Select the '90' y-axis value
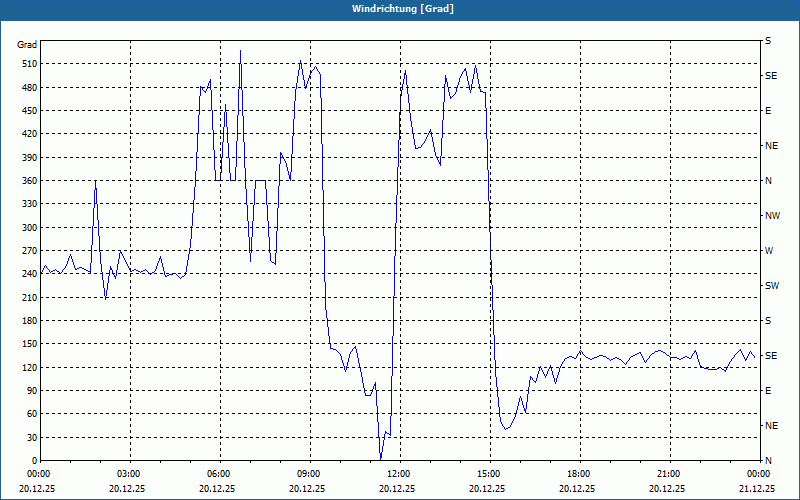The width and height of the screenshot is (800, 500). click(x=32, y=391)
